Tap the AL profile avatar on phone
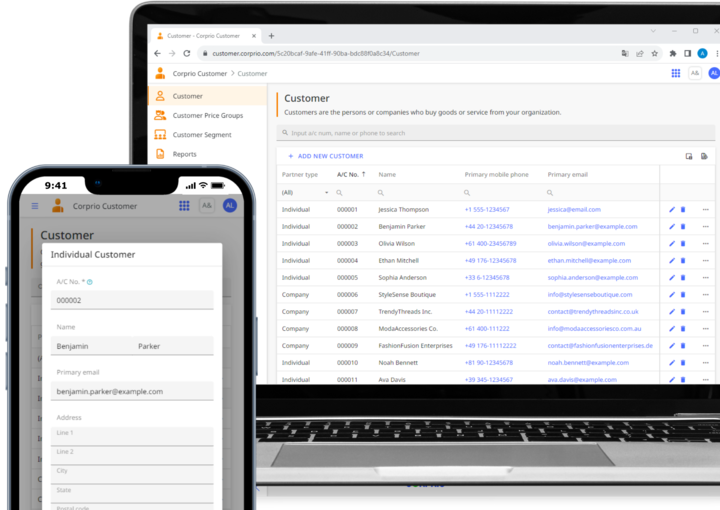 coord(230,206)
